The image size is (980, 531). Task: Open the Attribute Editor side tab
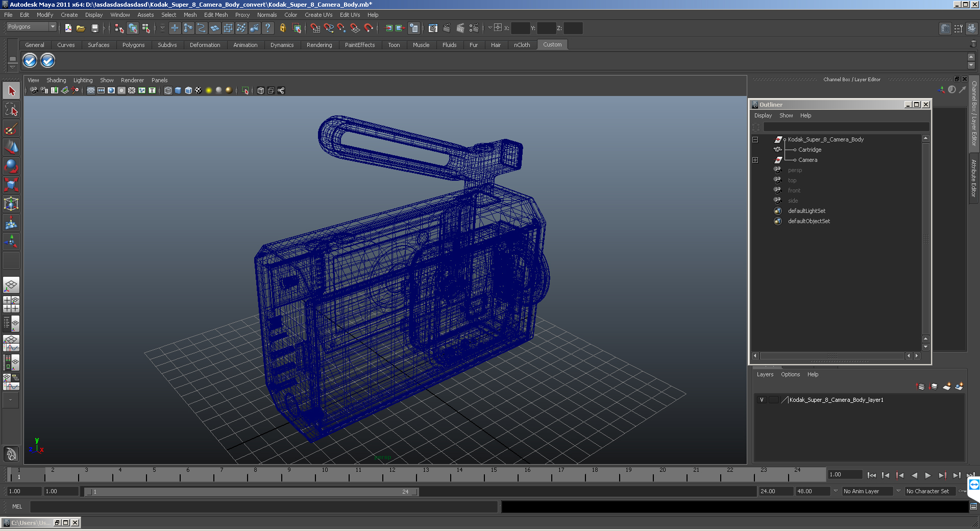pyautogui.click(x=974, y=178)
